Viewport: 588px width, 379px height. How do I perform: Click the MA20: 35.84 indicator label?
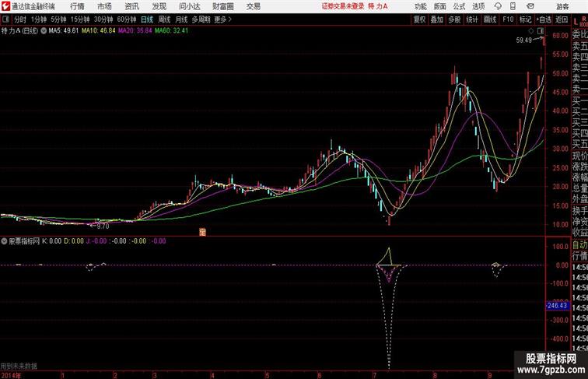point(135,31)
